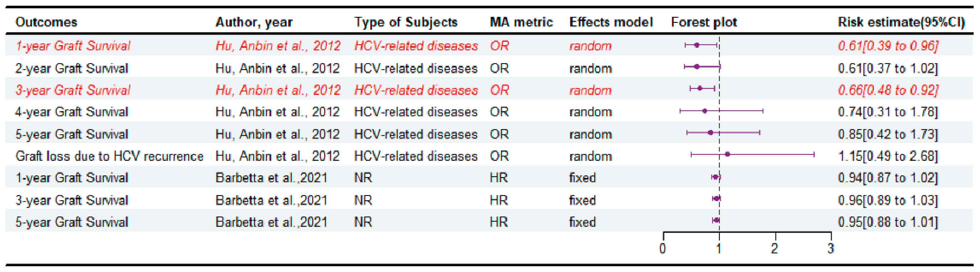
Task: Click the risk estimate 0.85[0.42 to 1.73]
Action: pyautogui.click(x=888, y=134)
